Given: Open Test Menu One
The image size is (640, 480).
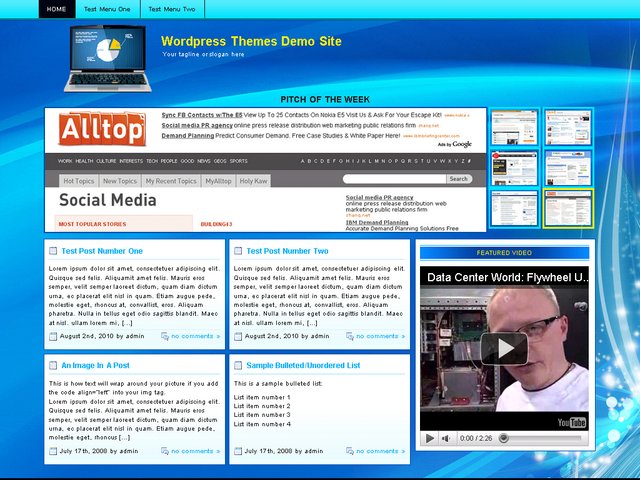Looking at the screenshot, I should coord(107,9).
